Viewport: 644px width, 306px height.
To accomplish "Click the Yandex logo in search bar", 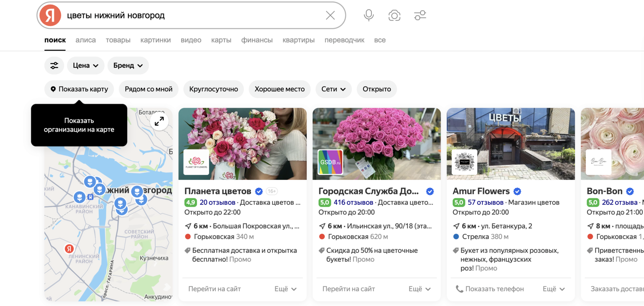I will point(50,15).
